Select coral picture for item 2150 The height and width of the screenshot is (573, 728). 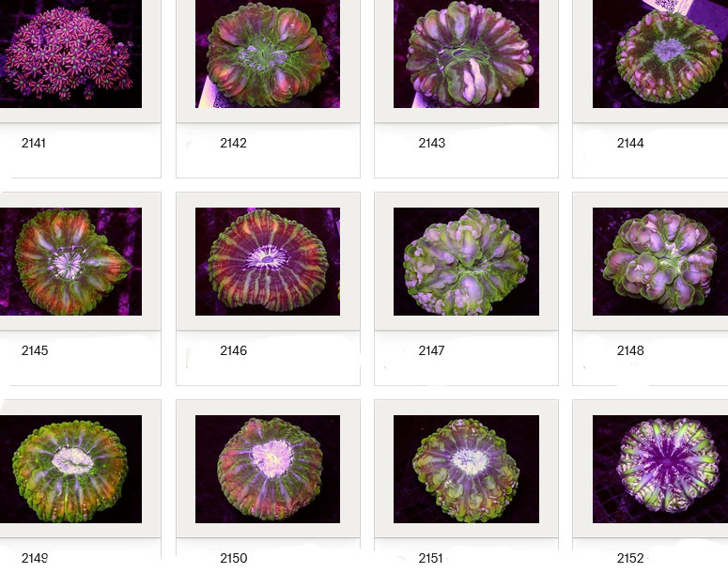(268, 469)
